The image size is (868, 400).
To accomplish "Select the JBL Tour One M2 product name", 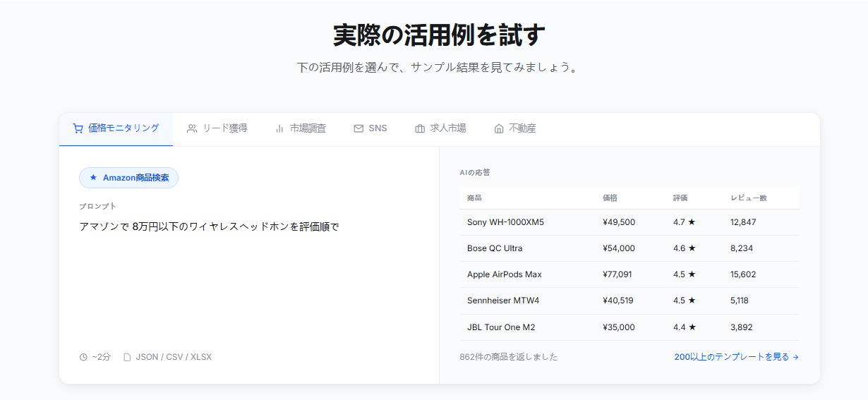I will pos(501,327).
